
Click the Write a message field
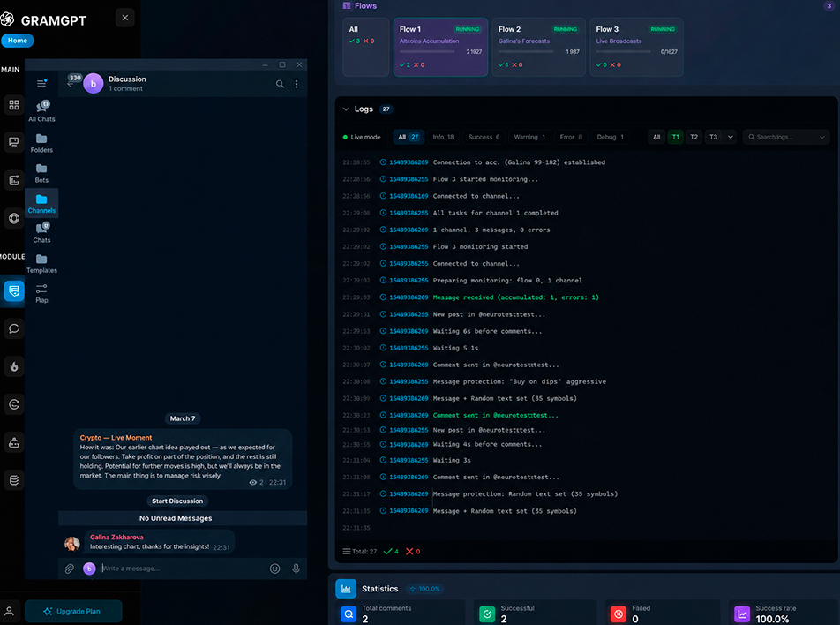pos(182,569)
